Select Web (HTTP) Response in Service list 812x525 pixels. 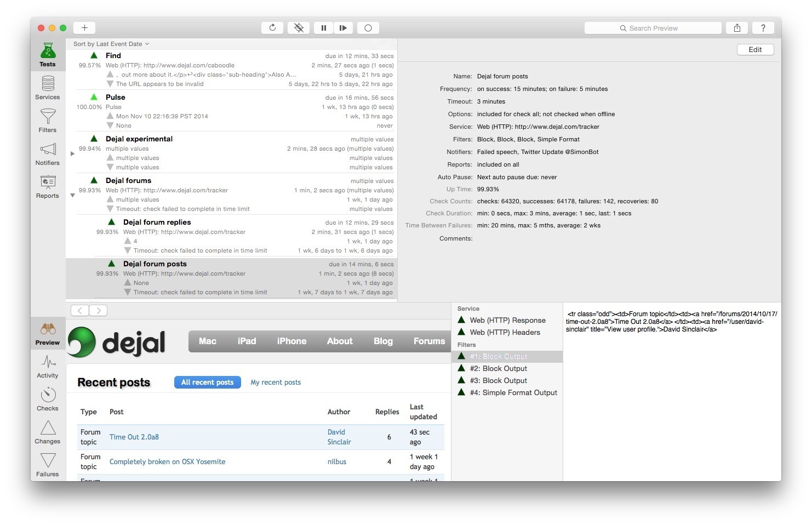point(507,320)
